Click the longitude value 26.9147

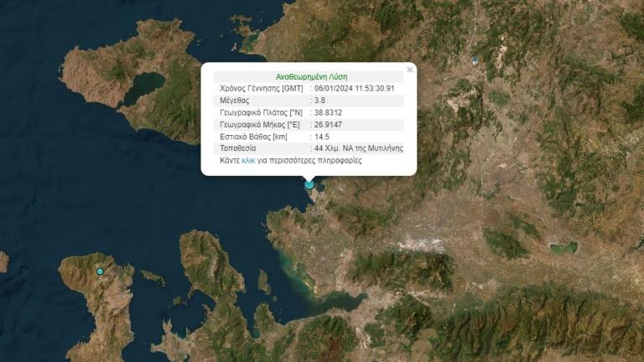328,124
